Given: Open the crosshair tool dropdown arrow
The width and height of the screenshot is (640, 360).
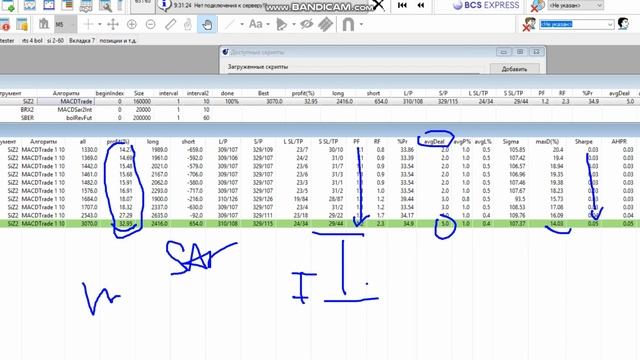Looking at the screenshot, I should click(x=100, y=24).
